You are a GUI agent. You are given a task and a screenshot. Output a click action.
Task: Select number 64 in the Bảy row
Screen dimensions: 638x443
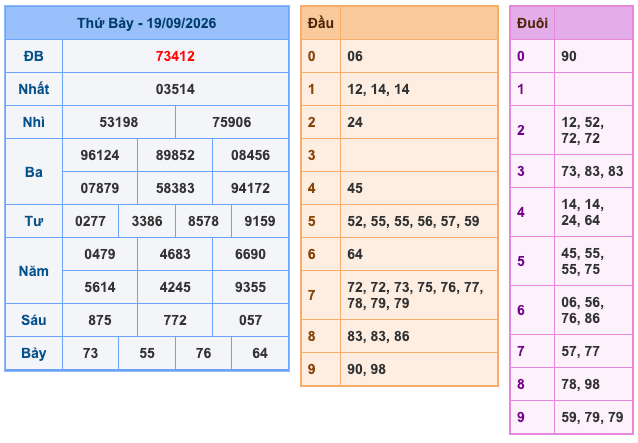pyautogui.click(x=260, y=353)
